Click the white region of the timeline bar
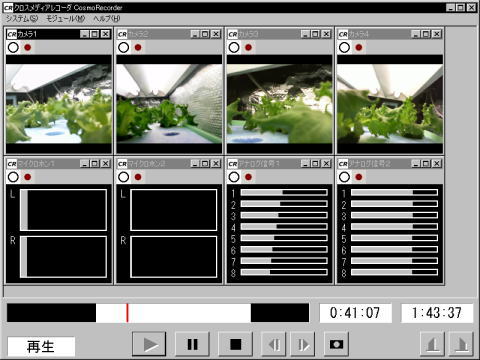 (173, 313)
